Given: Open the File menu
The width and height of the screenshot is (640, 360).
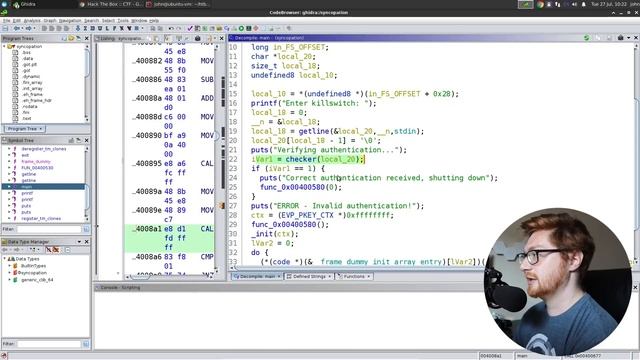Looking at the screenshot, I should pos(6,20).
